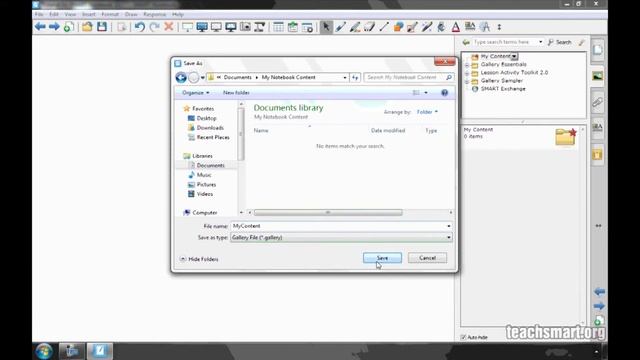
Task: Open the Properties side tab
Action: pos(598,128)
